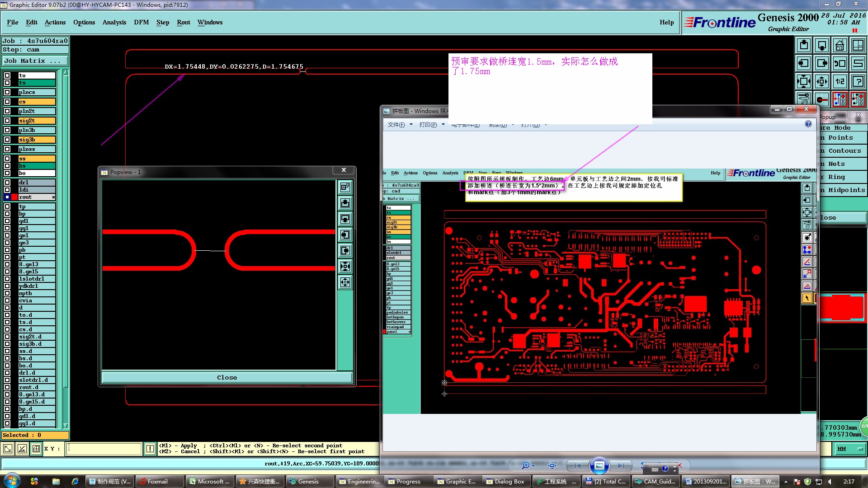Image resolution: width=868 pixels, height=488 pixels.
Task: Click the red line feature display icon
Action: click(822, 99)
